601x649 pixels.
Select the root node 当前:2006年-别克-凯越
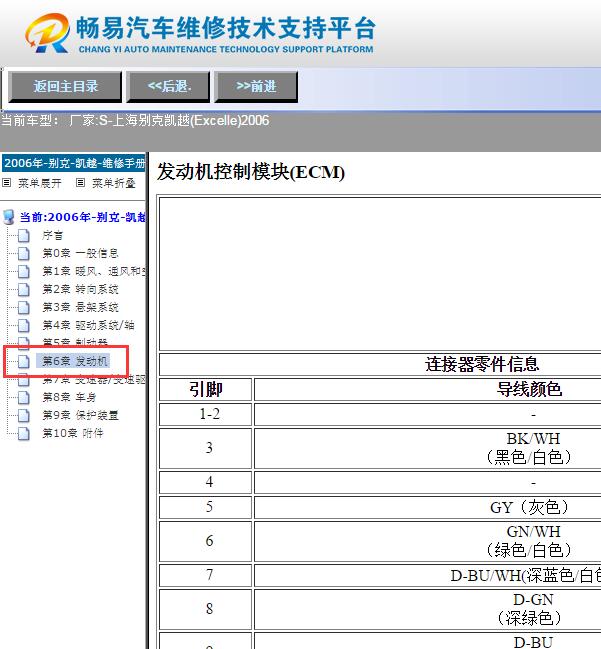(82, 217)
